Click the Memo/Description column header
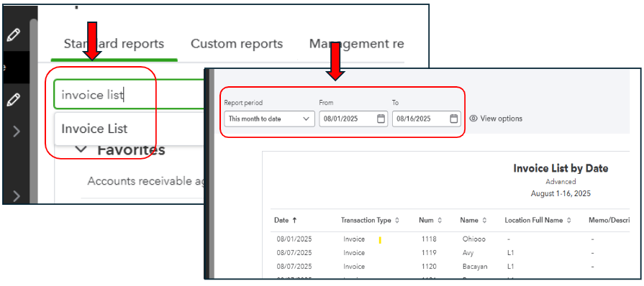This screenshot has height=286, width=644. tap(609, 221)
